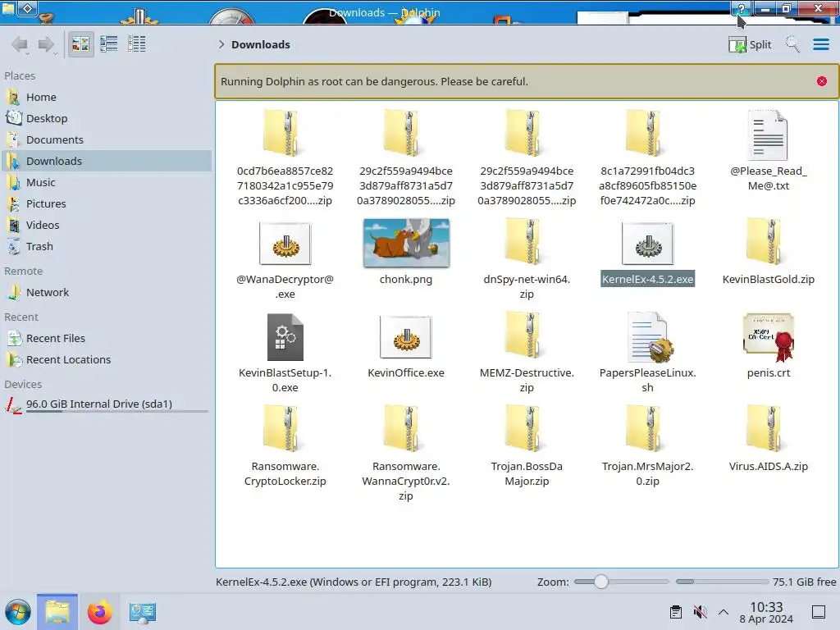Open Recent Locations
Viewport: 840px width, 630px height.
click(107, 360)
